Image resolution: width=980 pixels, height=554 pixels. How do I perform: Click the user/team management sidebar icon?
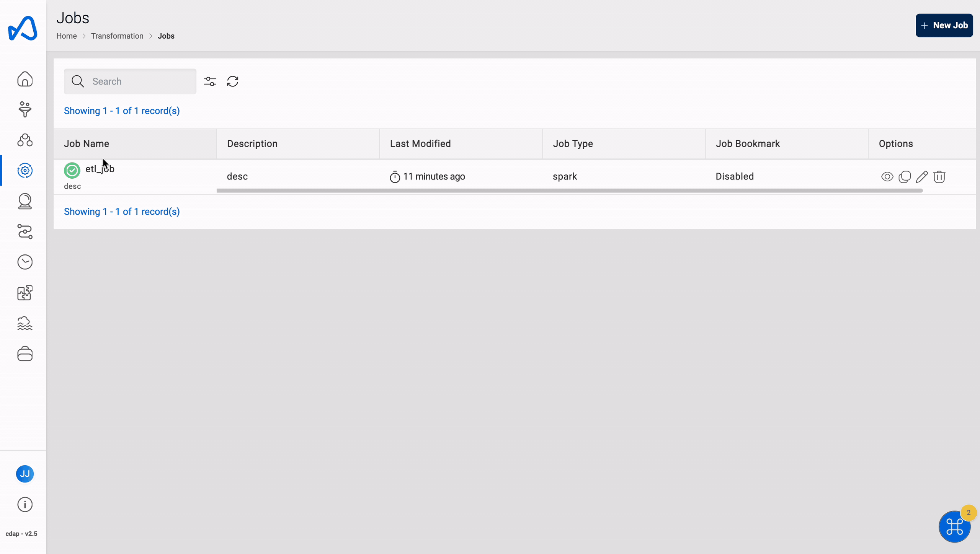click(25, 140)
